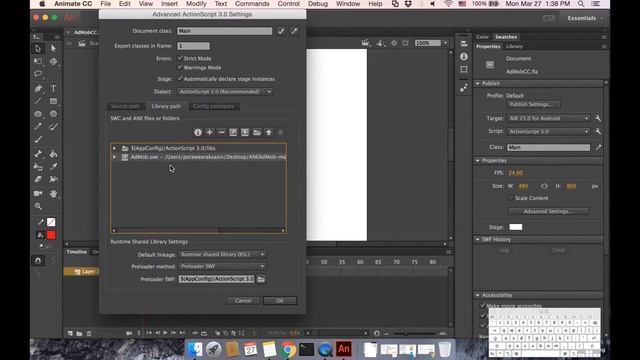Toggle Make movie accessible checkbox
640x360 pixels.
[483, 305]
